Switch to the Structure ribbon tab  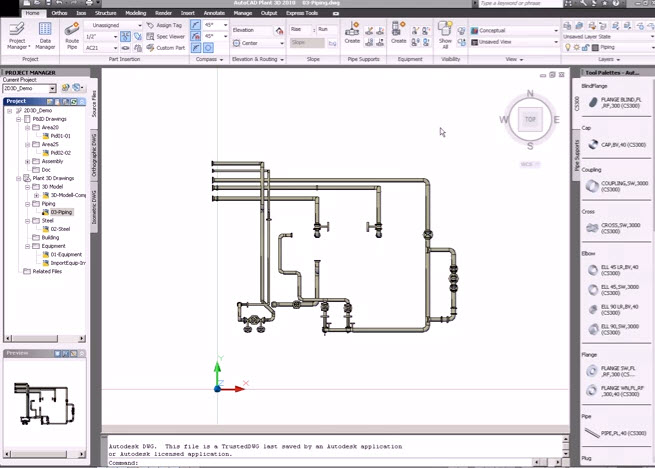click(x=105, y=13)
